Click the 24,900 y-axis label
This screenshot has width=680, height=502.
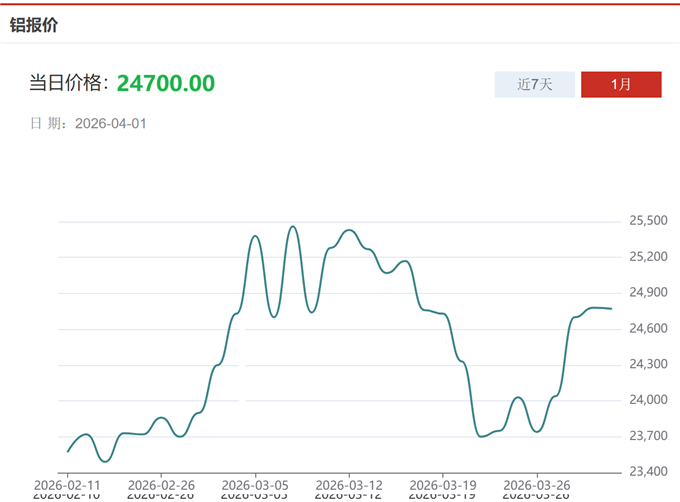(648, 293)
